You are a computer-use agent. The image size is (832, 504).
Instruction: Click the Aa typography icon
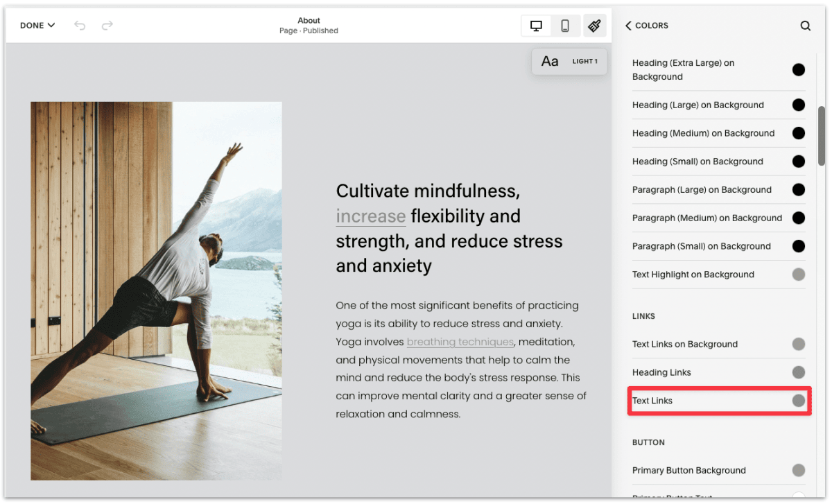click(550, 61)
